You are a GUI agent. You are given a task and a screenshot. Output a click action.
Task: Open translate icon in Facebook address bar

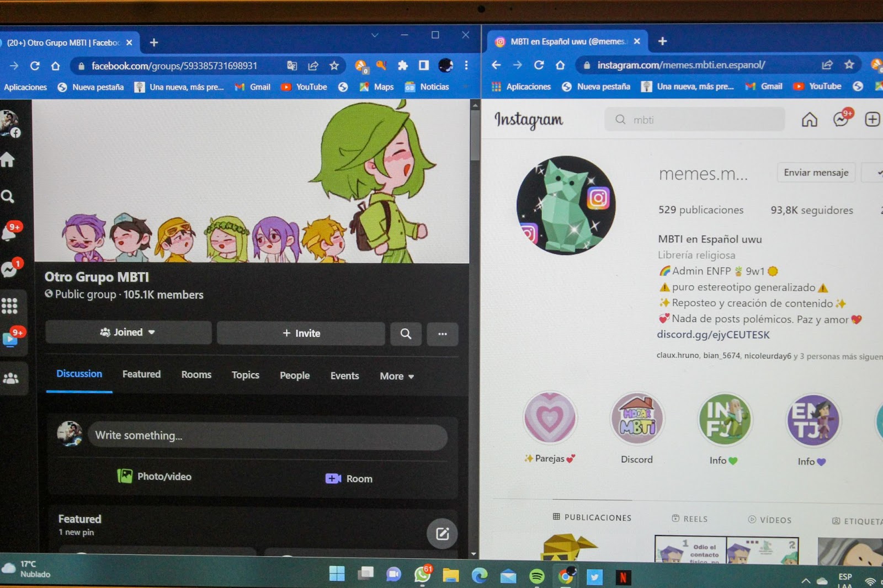(292, 66)
